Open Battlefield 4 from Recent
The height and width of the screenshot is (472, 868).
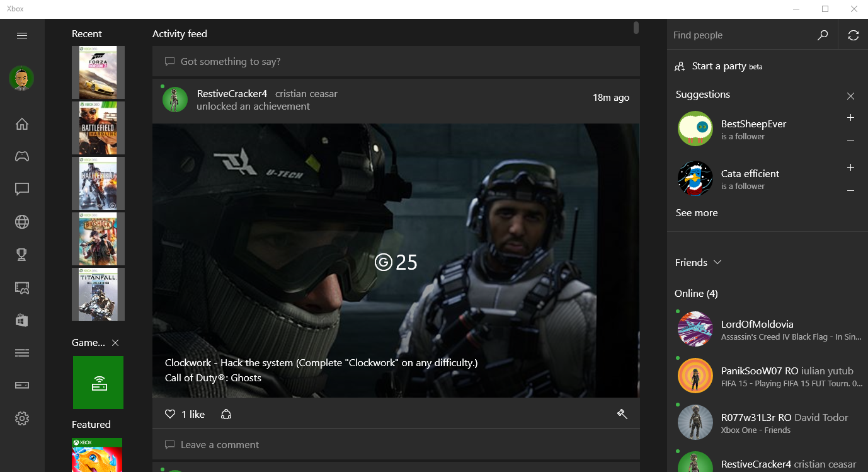click(x=98, y=183)
